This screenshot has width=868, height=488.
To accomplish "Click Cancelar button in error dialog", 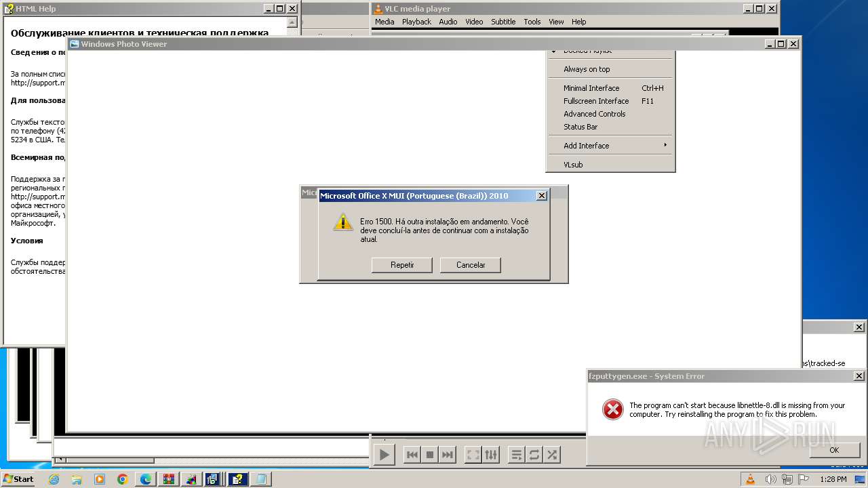I will [471, 265].
